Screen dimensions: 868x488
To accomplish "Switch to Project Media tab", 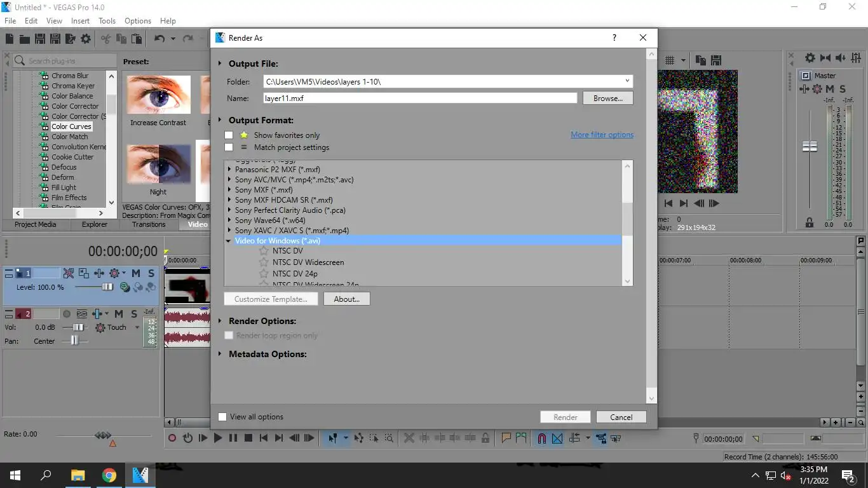I will tap(36, 224).
